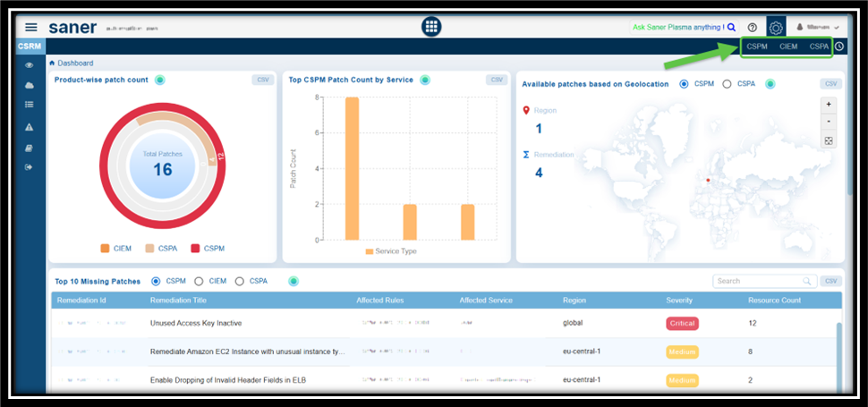Select CSPM radio in Geolocation panel
Screen dimensions: 868x407
tap(684, 84)
